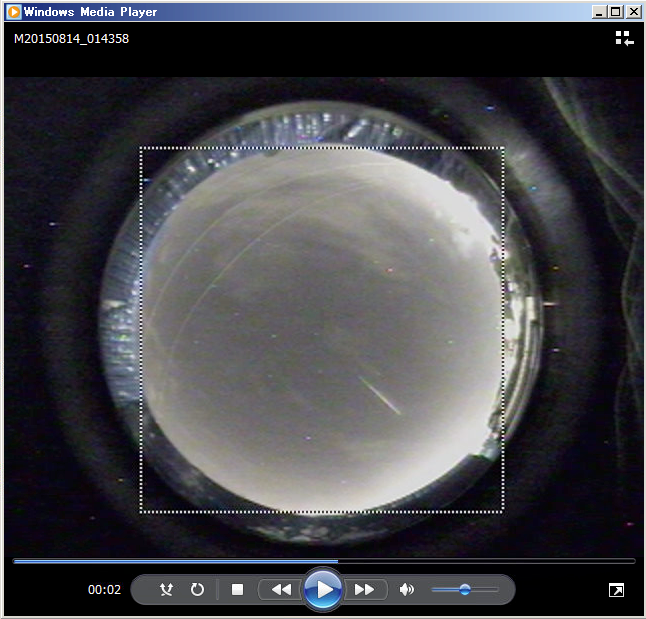Click the M20150814_014358 video title
This screenshot has width=646, height=619.
tap(71, 39)
